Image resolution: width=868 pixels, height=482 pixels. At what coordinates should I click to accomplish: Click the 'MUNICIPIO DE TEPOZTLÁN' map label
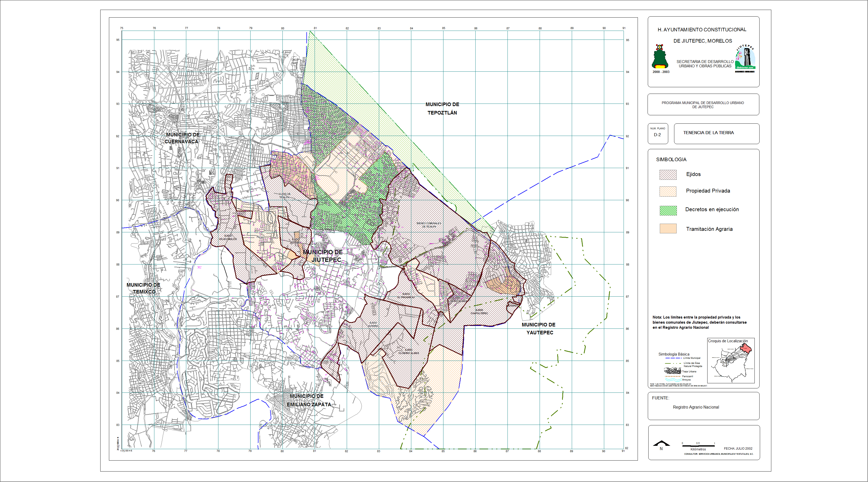point(442,108)
